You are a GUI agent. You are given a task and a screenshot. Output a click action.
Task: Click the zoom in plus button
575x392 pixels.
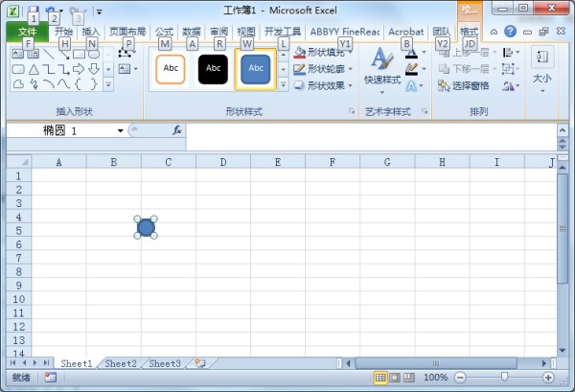(x=548, y=378)
